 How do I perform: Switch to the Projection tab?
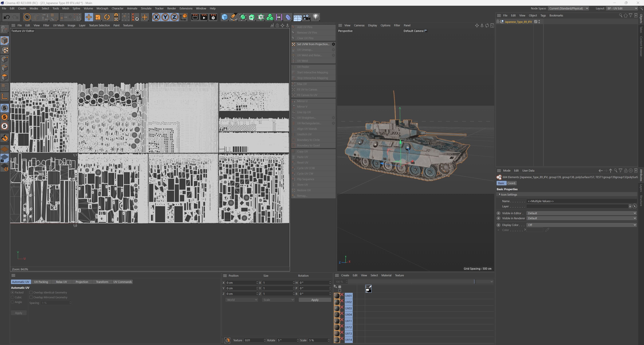point(82,282)
